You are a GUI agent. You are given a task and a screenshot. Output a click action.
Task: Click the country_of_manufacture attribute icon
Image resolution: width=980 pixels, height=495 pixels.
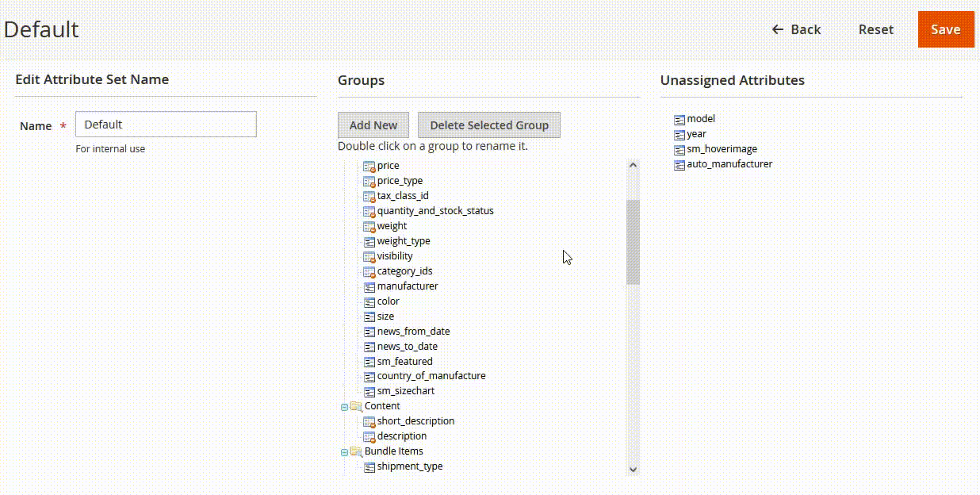pyautogui.click(x=369, y=376)
